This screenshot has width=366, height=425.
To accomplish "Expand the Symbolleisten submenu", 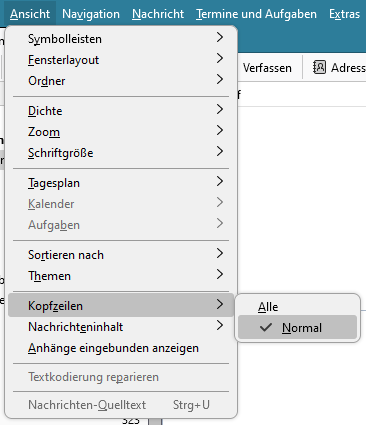I will (121, 39).
